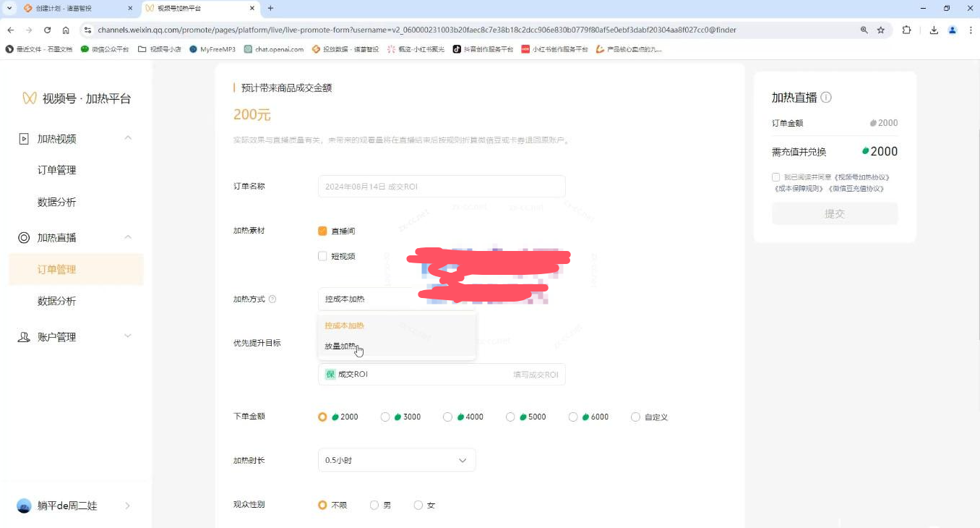Screen dimensions: 980x528
Task: Open the browser extensions puzzle icon
Action: (x=907, y=30)
